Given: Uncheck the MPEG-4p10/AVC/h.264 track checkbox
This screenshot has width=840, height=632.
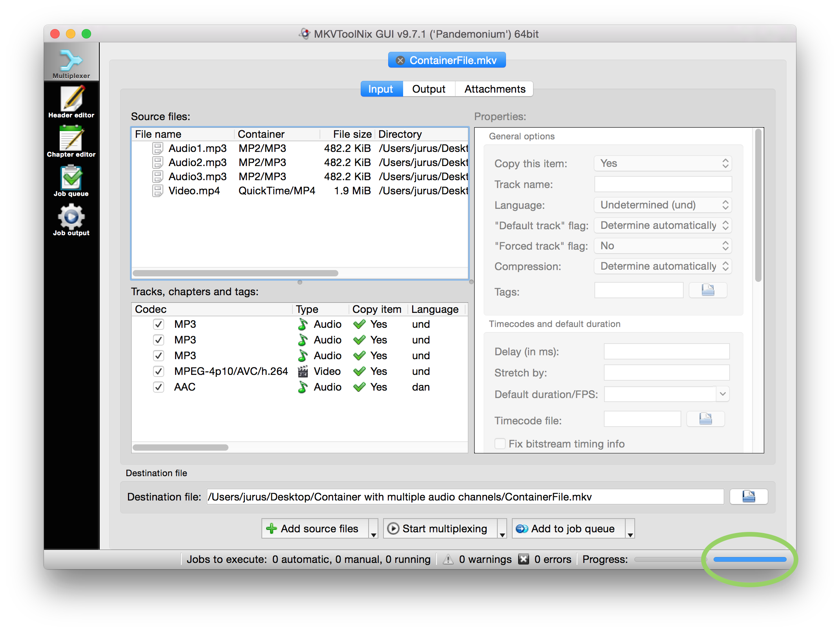Looking at the screenshot, I should coord(159,371).
